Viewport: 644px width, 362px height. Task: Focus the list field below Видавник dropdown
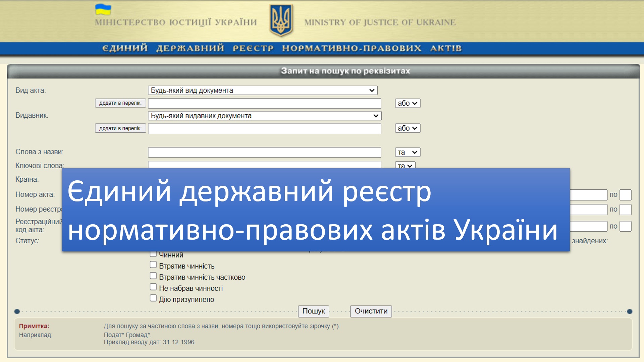click(264, 129)
